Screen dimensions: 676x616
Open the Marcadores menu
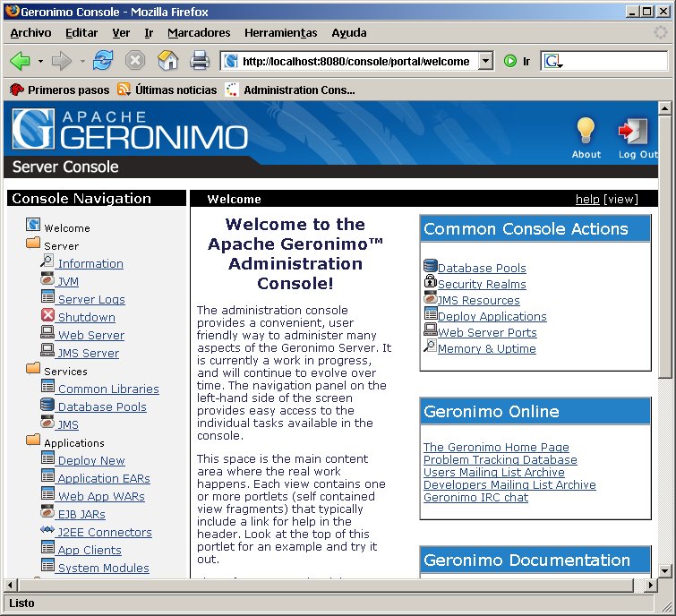(x=199, y=33)
